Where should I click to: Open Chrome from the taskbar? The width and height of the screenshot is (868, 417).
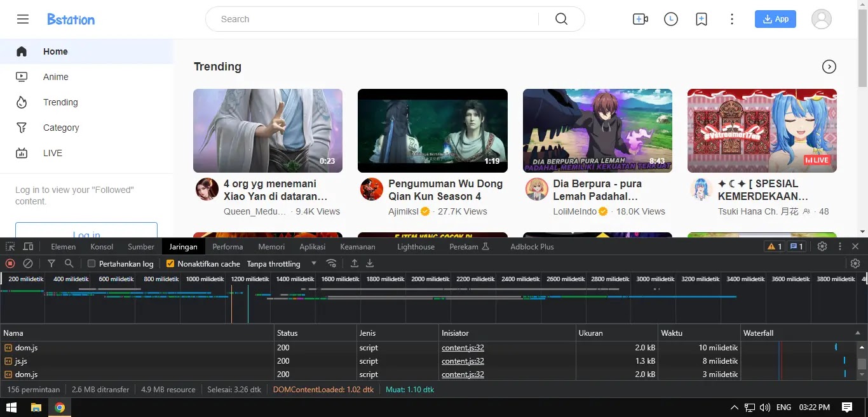pos(59,407)
